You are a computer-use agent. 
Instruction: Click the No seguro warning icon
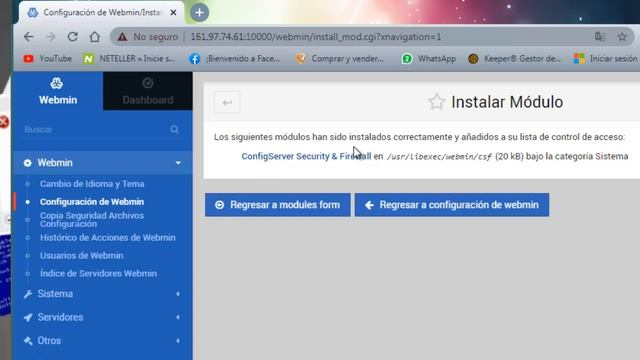pos(122,37)
